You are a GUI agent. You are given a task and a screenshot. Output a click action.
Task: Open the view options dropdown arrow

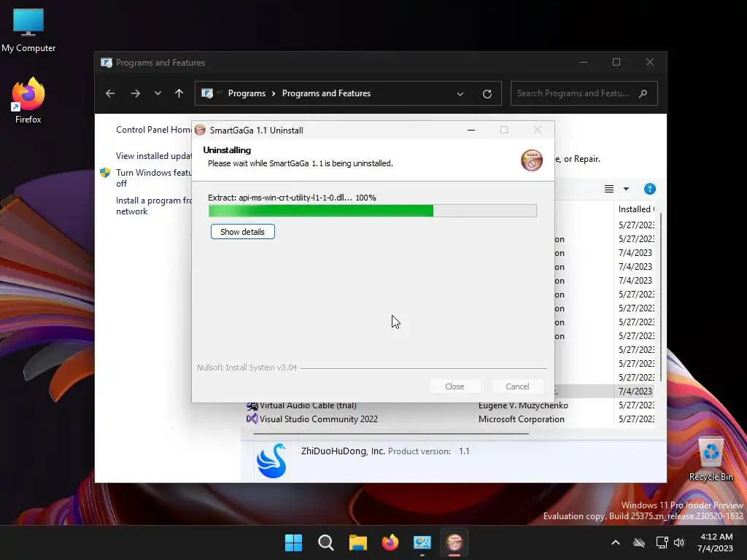pyautogui.click(x=626, y=189)
